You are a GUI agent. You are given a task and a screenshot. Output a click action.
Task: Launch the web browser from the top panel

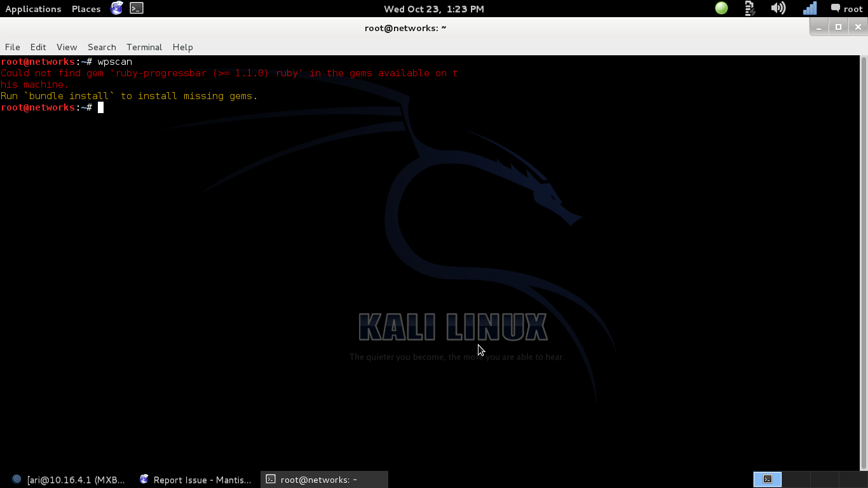tap(116, 8)
